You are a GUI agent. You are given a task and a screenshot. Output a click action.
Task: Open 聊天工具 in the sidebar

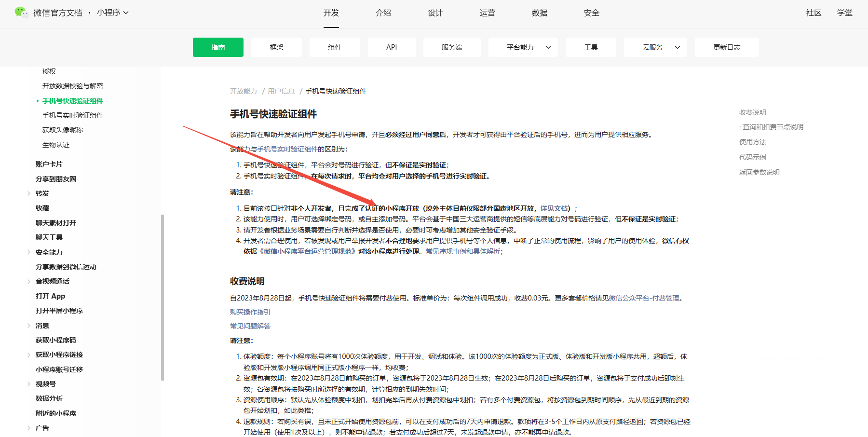point(49,237)
